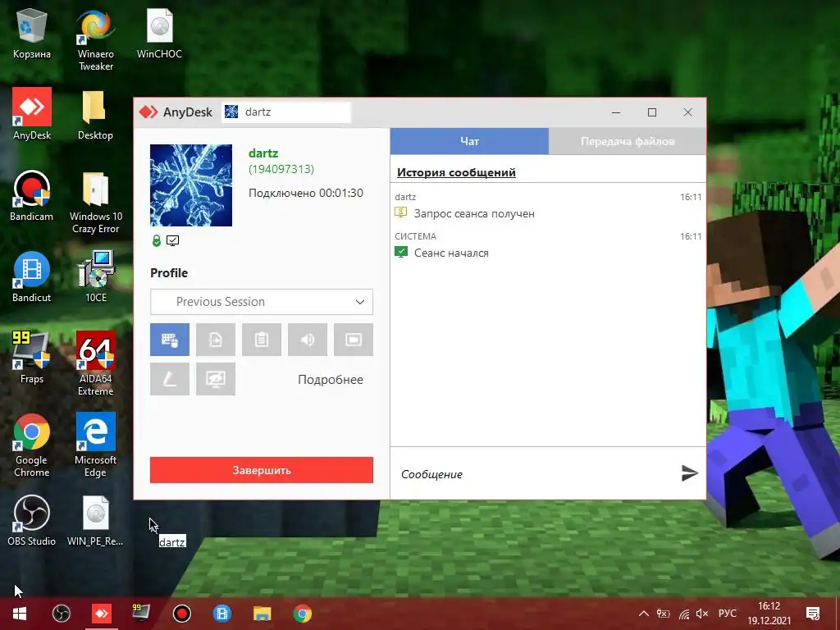
Task: Toggle audio transmission permission button
Action: 308,340
